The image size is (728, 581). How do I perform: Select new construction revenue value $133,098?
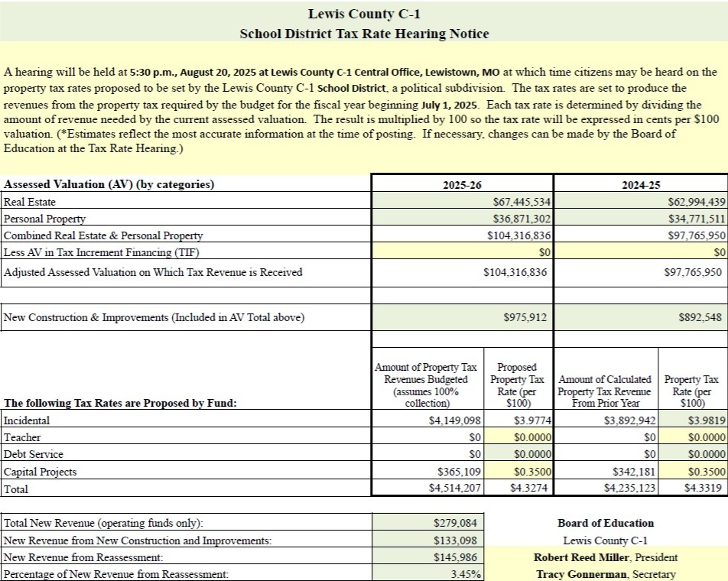(456, 540)
